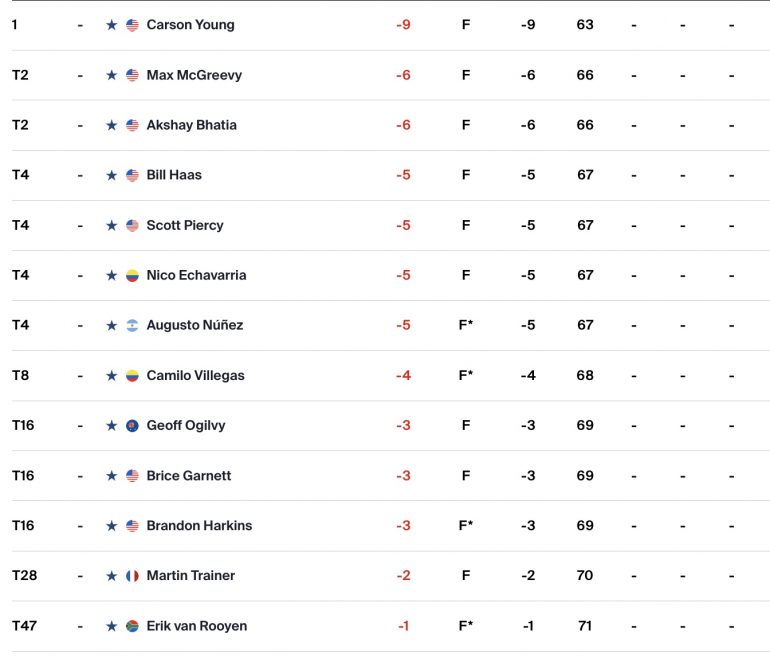Click Argentina flag icon next to Augusto Núñez
This screenshot has width=770, height=658.
point(132,326)
